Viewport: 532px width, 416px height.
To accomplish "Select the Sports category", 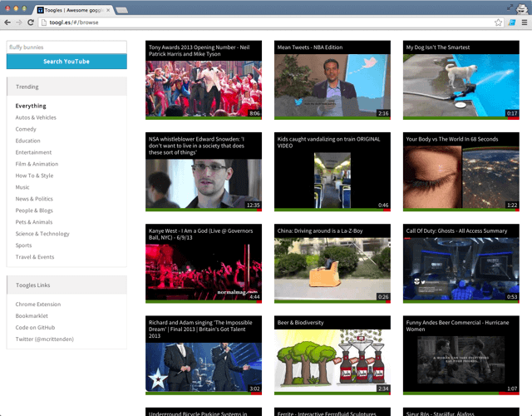I will point(23,245).
